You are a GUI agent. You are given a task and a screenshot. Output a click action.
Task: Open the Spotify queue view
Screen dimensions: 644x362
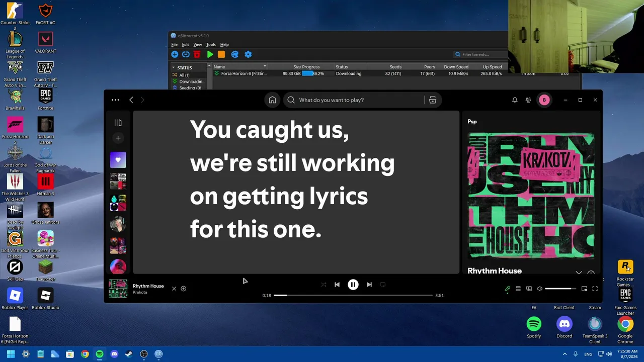tap(518, 289)
